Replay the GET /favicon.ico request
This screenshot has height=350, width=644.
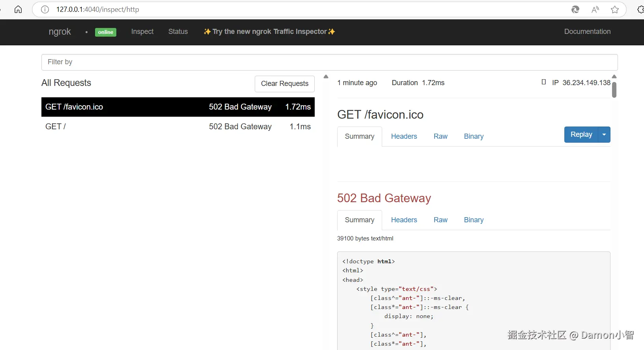pyautogui.click(x=581, y=135)
